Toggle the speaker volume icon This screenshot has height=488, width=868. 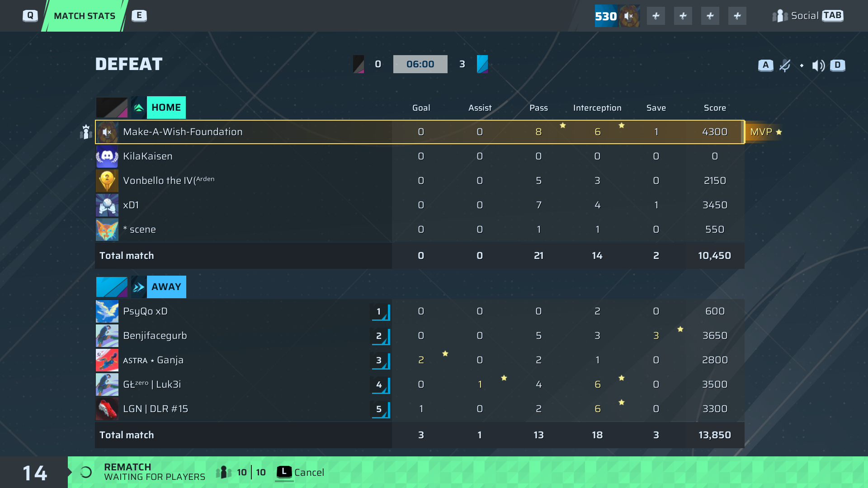[x=818, y=66]
